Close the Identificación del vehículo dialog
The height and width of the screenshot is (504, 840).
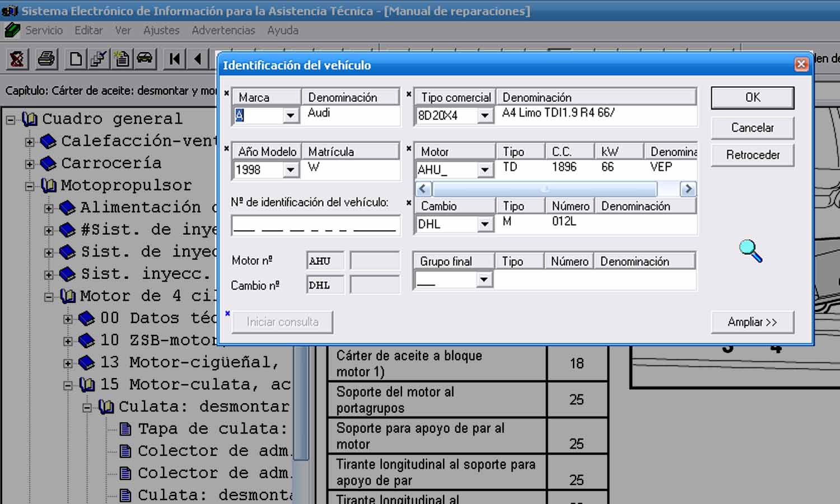(x=801, y=64)
